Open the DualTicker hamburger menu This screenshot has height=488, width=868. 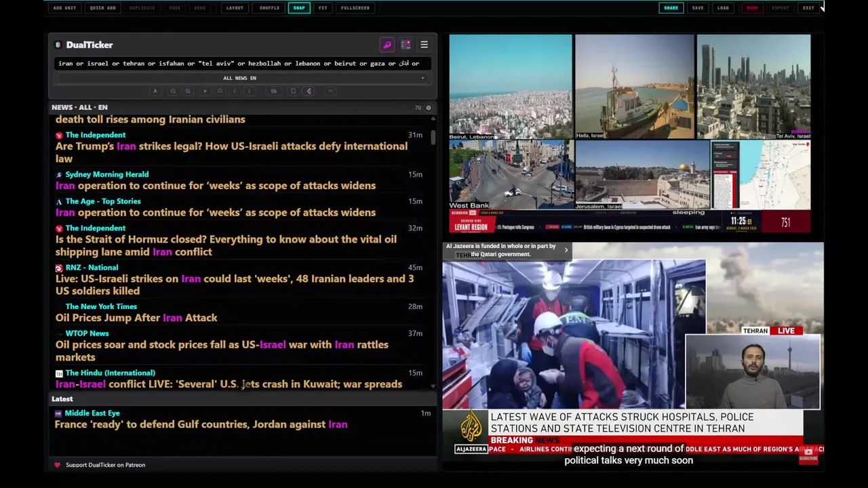pos(424,45)
